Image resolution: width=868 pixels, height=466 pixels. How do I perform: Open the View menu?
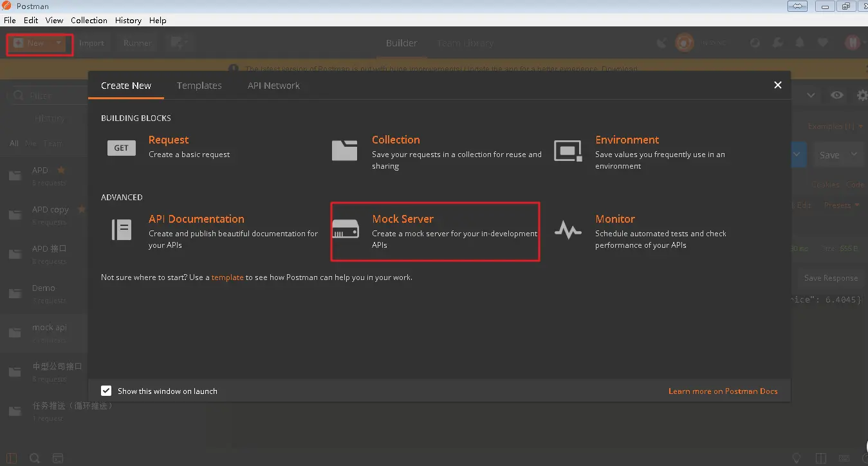click(54, 21)
